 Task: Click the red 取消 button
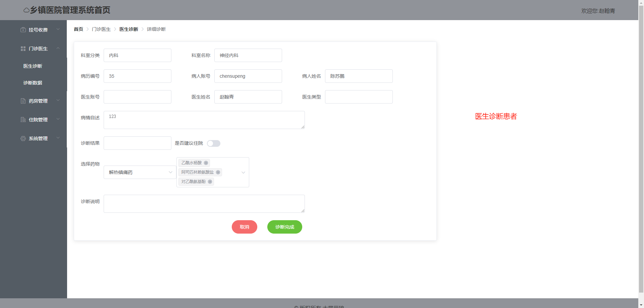click(244, 227)
